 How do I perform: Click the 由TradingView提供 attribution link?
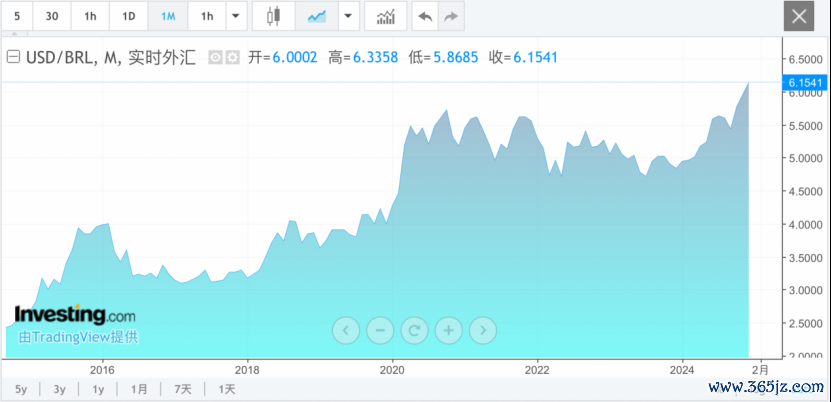(78, 337)
